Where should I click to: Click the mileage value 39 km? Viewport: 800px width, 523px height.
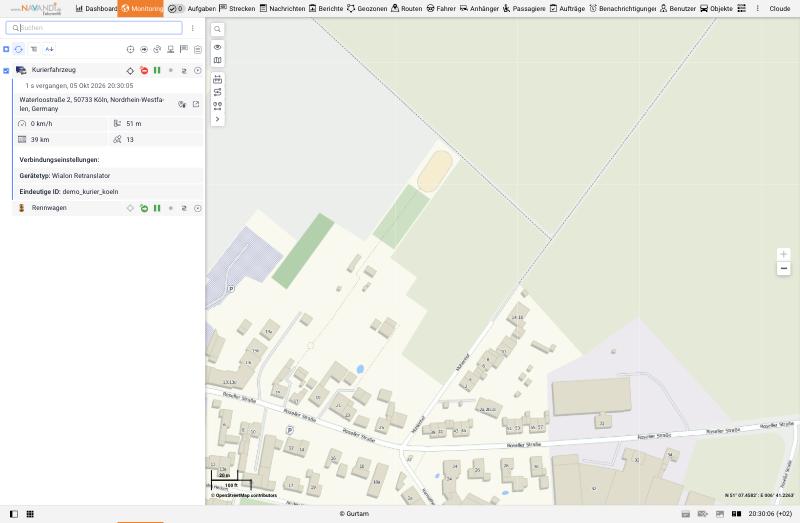click(x=40, y=139)
